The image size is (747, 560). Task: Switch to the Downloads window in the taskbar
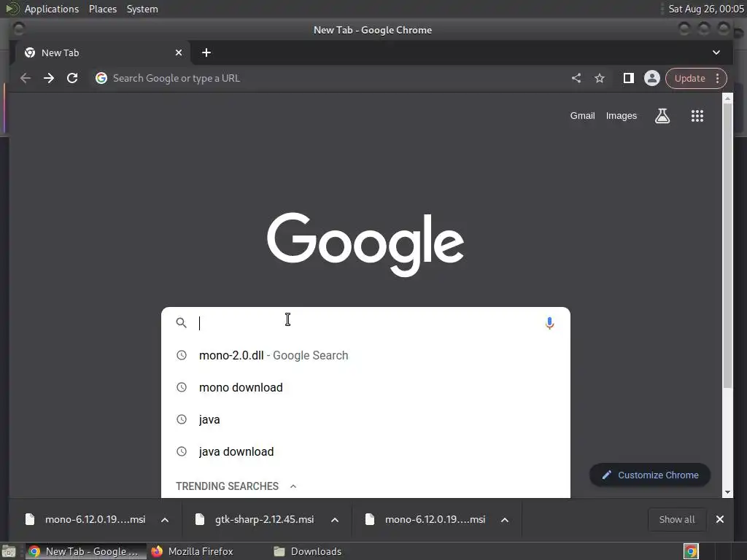click(309, 551)
